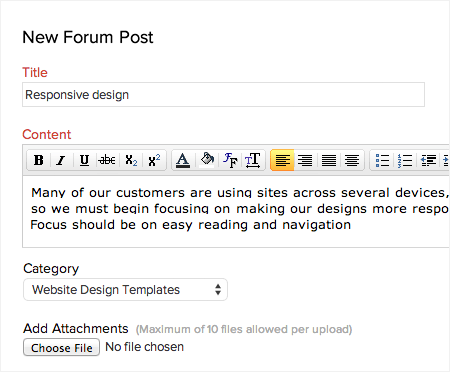The height and width of the screenshot is (372, 450).
Task: Underline the selected text
Action: tap(84, 160)
